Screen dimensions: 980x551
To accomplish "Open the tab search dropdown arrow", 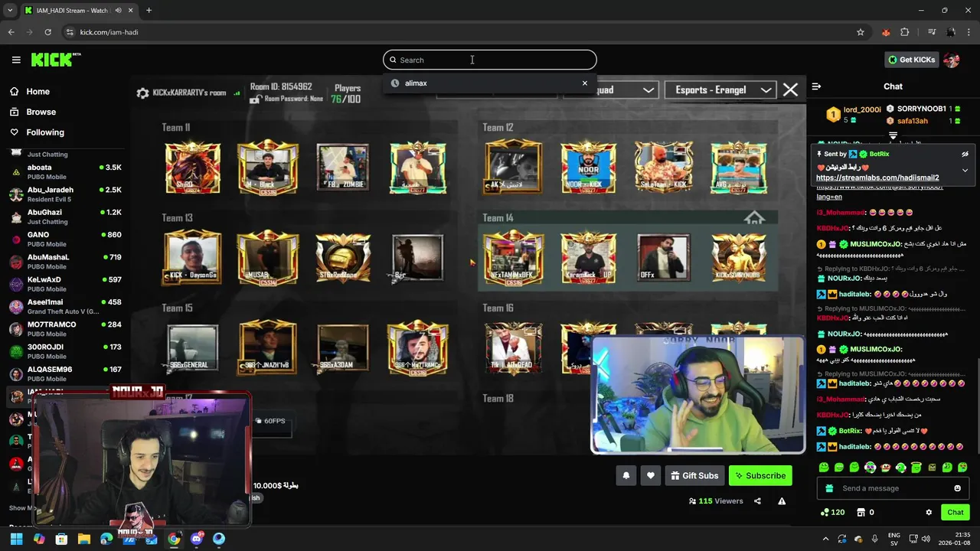I will (x=10, y=11).
